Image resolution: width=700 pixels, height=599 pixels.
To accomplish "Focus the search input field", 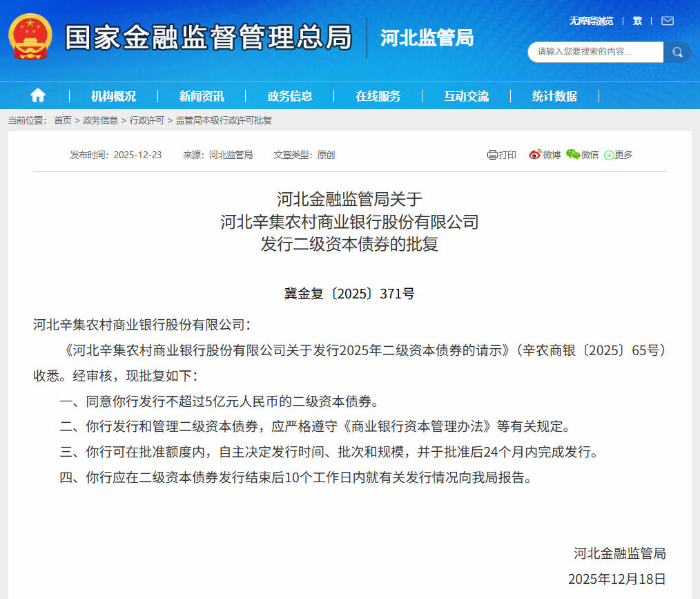I will pyautogui.click(x=596, y=53).
